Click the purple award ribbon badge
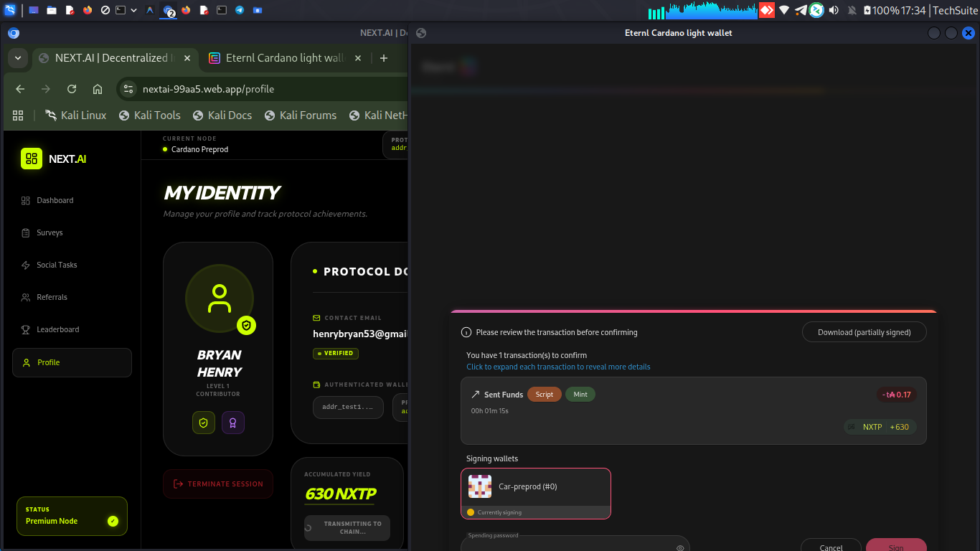The image size is (980, 551). click(x=233, y=423)
